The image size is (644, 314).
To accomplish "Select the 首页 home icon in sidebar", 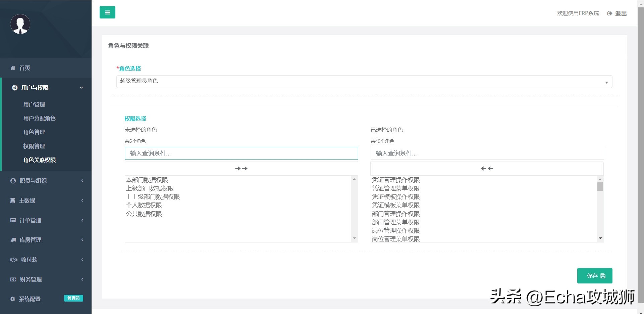I will [13, 68].
